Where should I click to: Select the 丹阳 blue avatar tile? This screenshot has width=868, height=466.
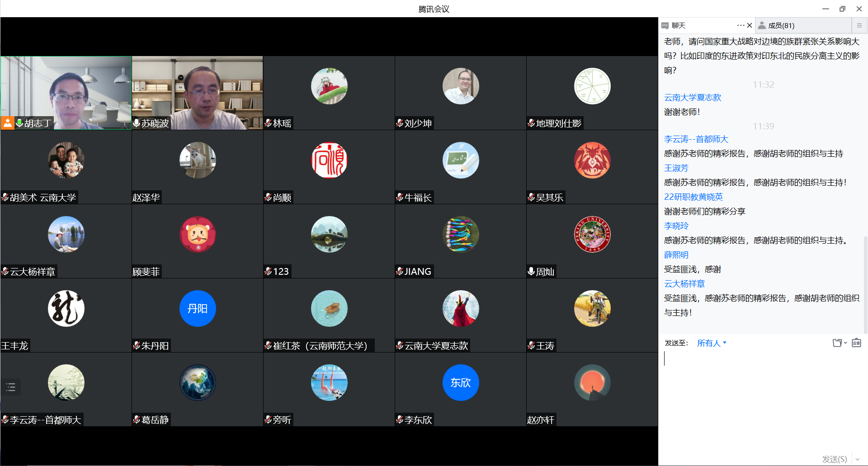pos(198,308)
